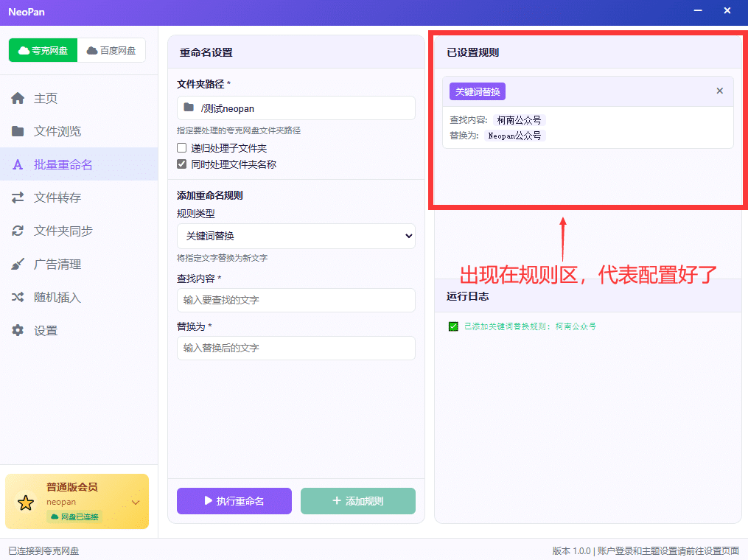Open the 文件浏览 folder icon
Screen dimensions: 748x560
click(x=18, y=131)
